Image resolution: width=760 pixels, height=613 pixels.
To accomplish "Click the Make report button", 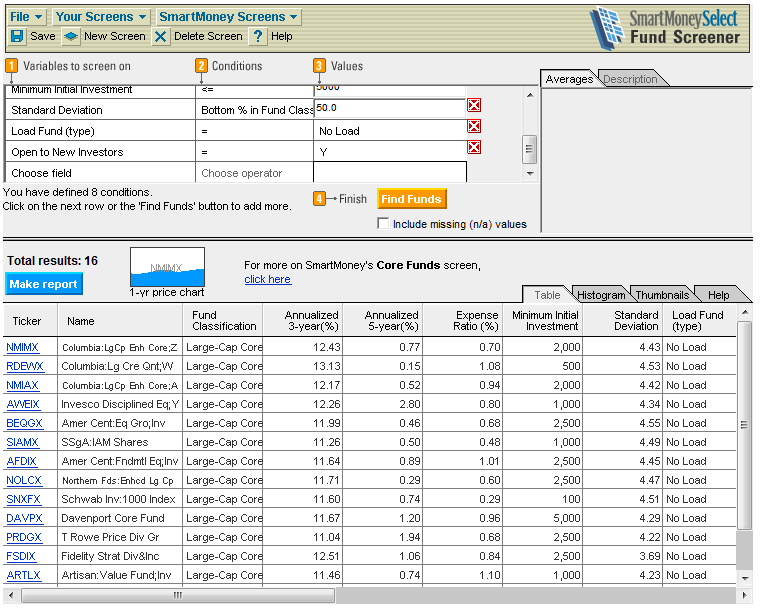I will click(x=43, y=284).
